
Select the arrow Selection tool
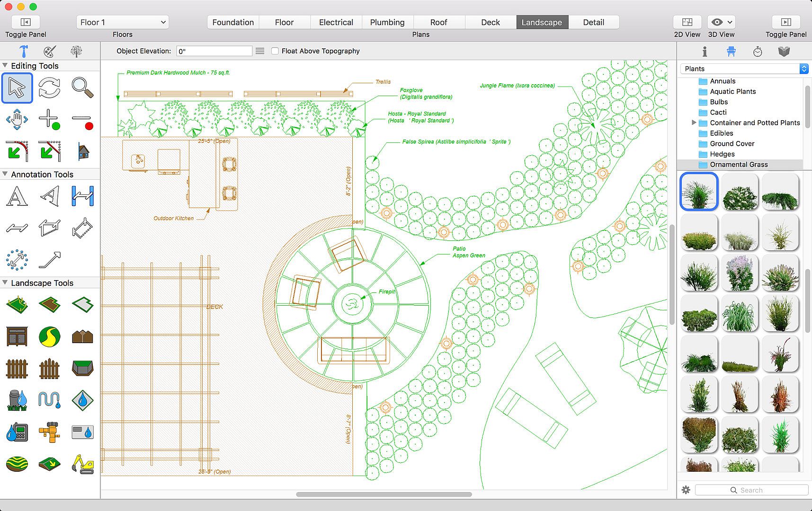(17, 88)
